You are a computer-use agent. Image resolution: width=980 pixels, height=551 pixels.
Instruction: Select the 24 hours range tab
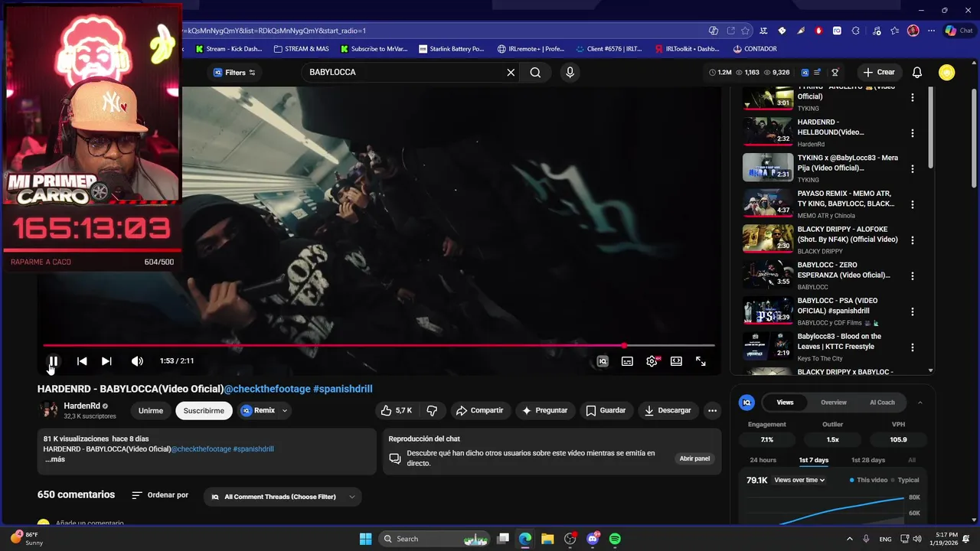[763, 460]
